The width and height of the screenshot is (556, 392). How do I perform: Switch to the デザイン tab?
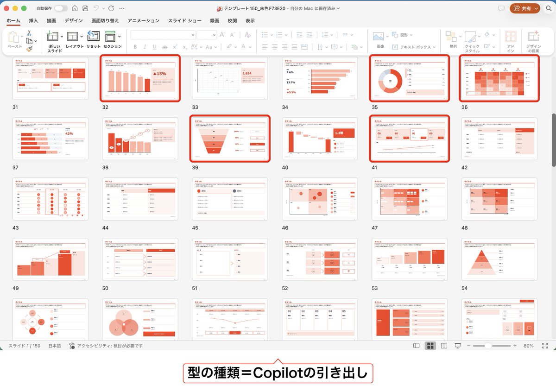pyautogui.click(x=74, y=21)
